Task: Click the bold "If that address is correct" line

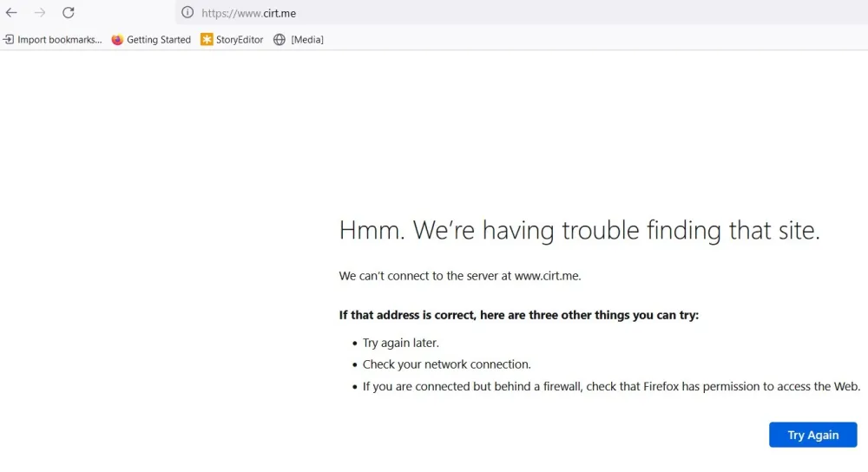Action: coord(518,315)
